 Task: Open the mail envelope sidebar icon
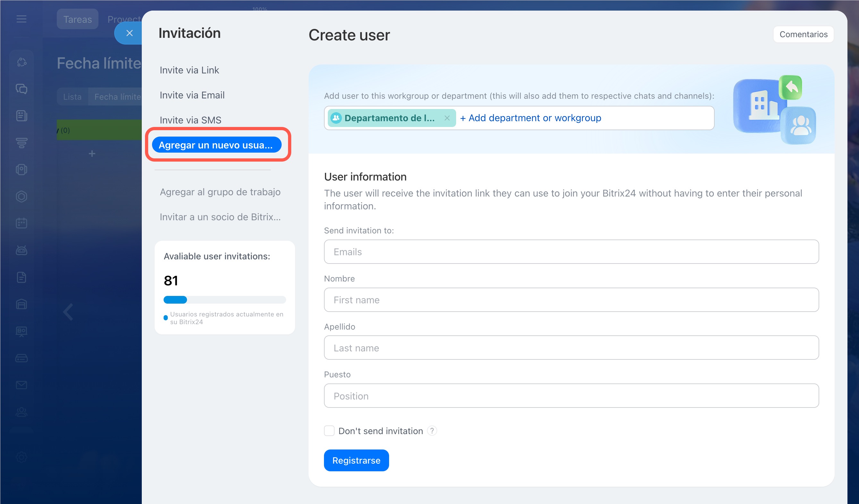pos(21,385)
